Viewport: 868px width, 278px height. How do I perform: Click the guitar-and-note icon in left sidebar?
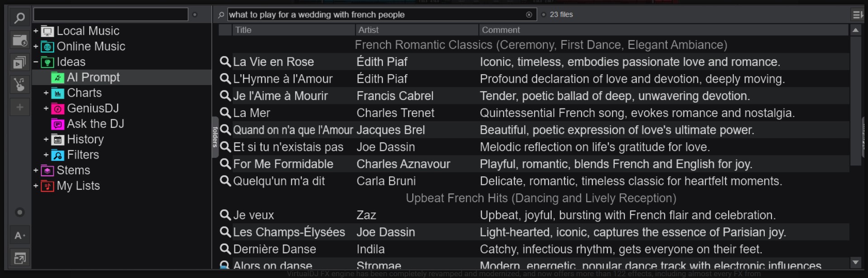[x=19, y=85]
